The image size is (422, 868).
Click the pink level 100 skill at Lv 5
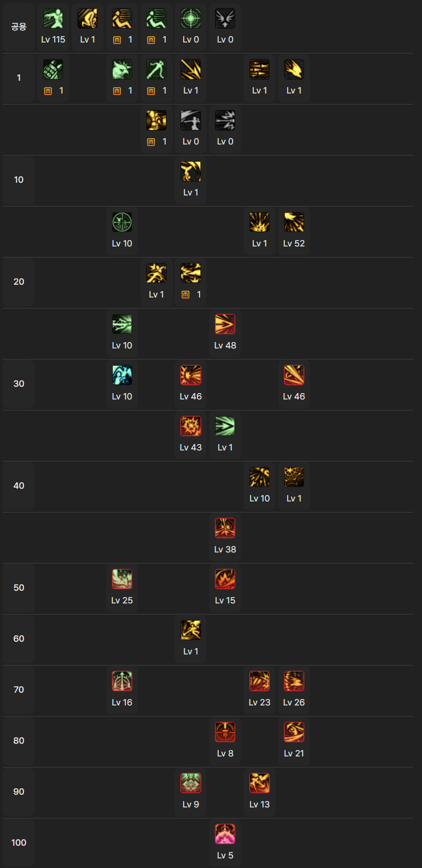tap(225, 835)
